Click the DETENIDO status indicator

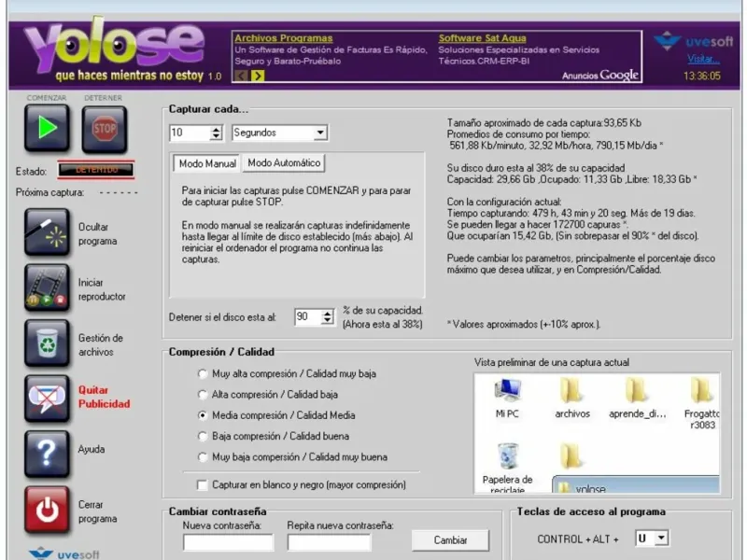pyautogui.click(x=96, y=170)
